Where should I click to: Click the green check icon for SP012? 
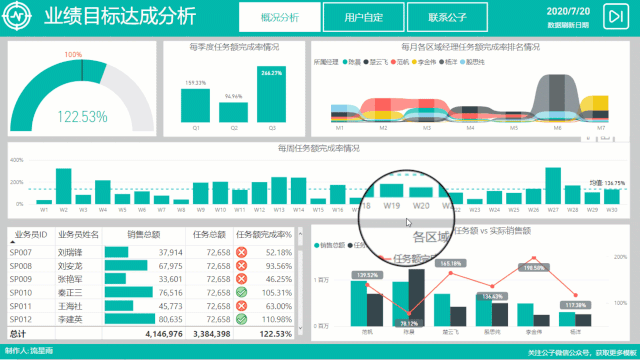(242, 319)
